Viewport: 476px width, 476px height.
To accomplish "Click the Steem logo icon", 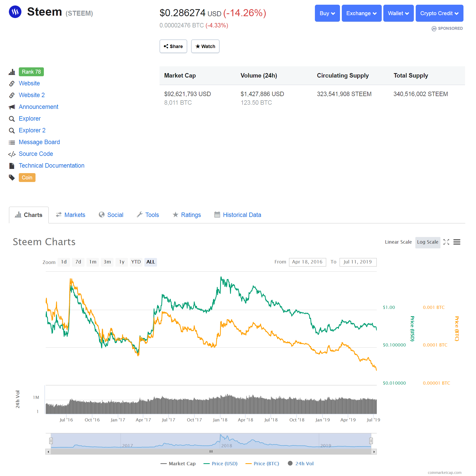I will click(x=15, y=12).
